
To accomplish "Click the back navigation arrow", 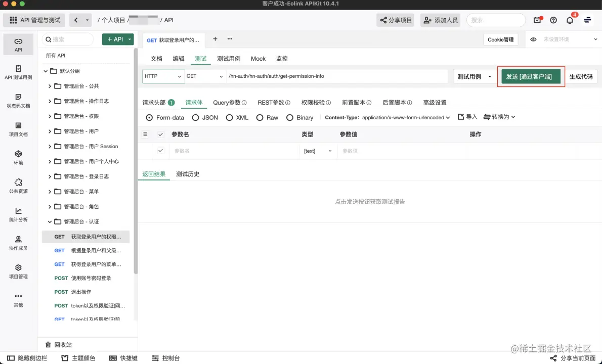I will (x=76, y=20).
